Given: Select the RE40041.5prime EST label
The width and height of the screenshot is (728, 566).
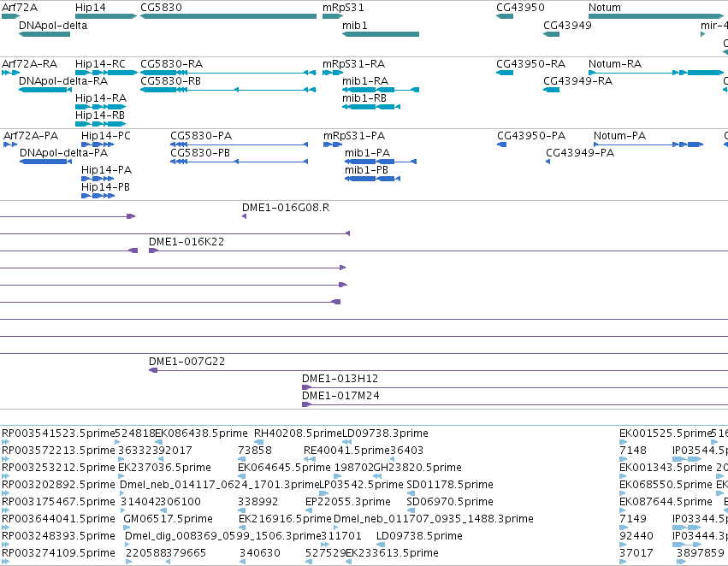Looking at the screenshot, I should point(346,451).
